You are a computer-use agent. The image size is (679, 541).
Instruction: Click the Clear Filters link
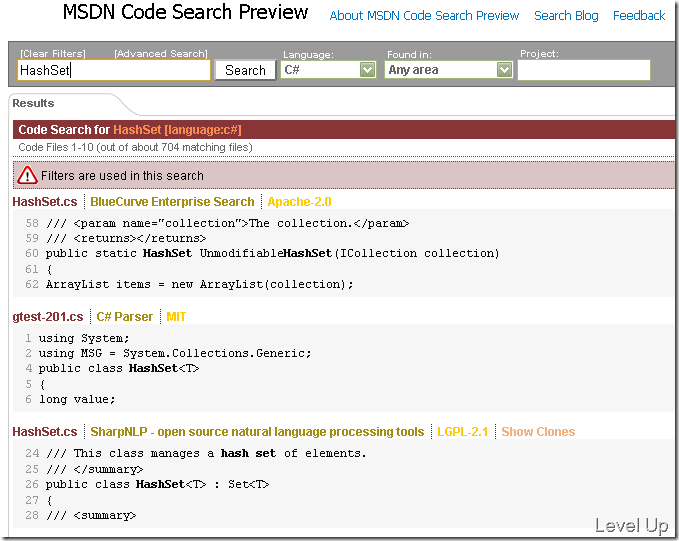click(53, 53)
